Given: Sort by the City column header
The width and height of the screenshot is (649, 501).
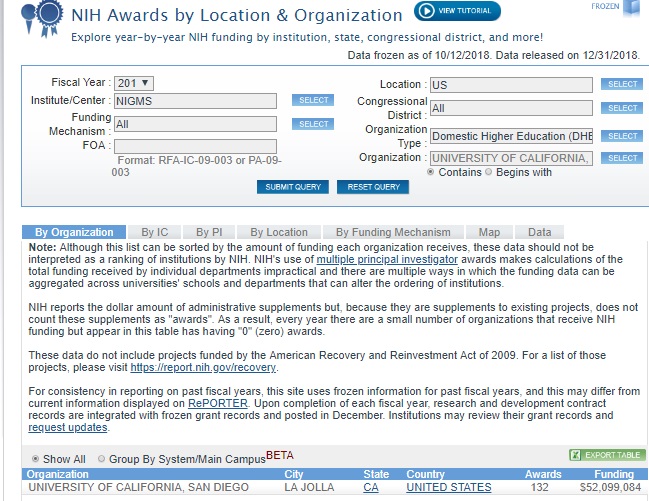Looking at the screenshot, I should (293, 474).
